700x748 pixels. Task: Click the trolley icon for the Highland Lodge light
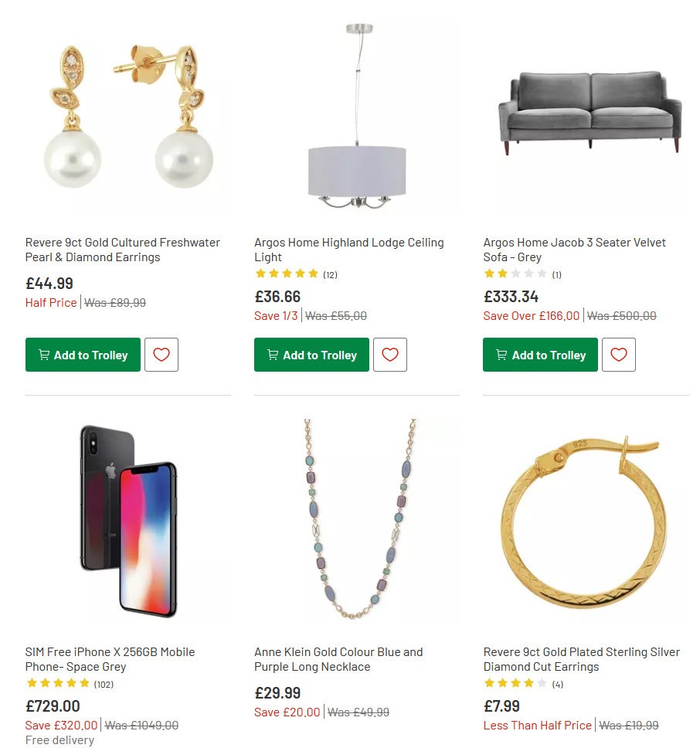(272, 355)
